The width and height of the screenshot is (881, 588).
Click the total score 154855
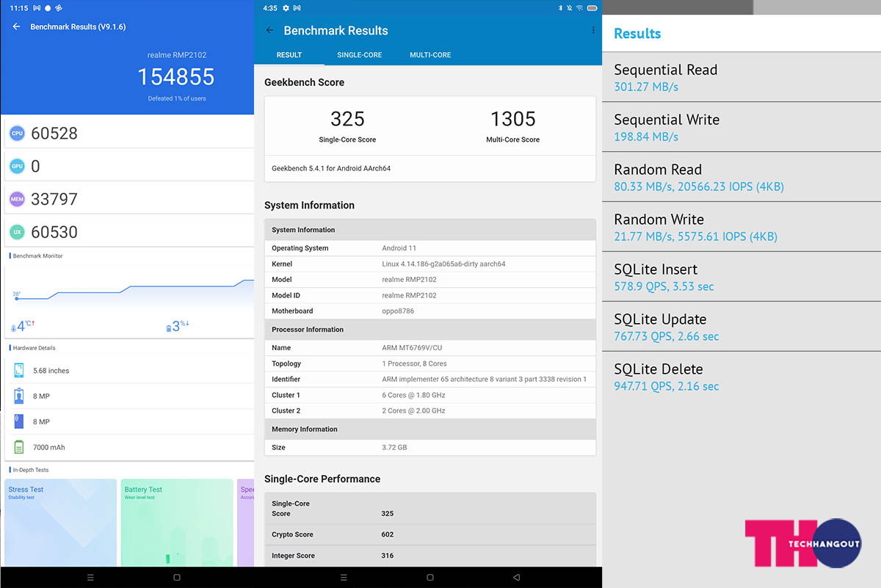click(176, 76)
